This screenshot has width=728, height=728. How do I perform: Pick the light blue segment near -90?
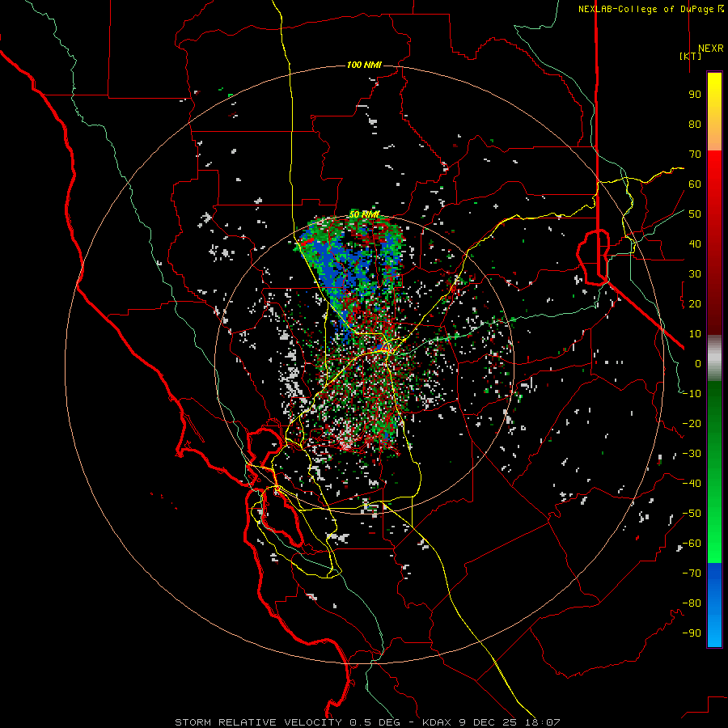point(714,632)
